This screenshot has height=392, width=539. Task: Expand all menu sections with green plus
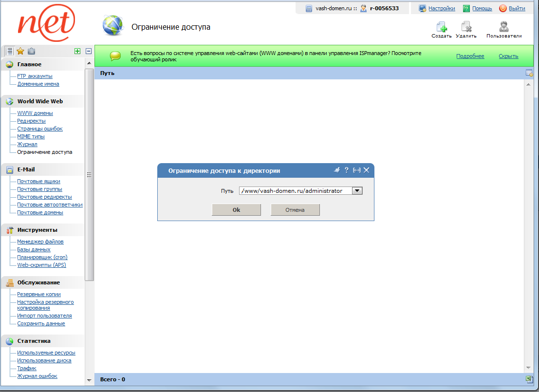[77, 51]
